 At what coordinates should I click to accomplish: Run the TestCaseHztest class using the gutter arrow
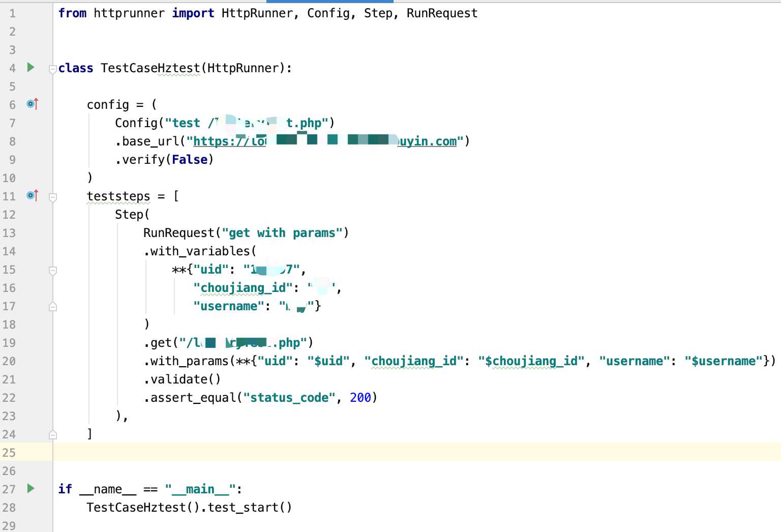tap(31, 68)
